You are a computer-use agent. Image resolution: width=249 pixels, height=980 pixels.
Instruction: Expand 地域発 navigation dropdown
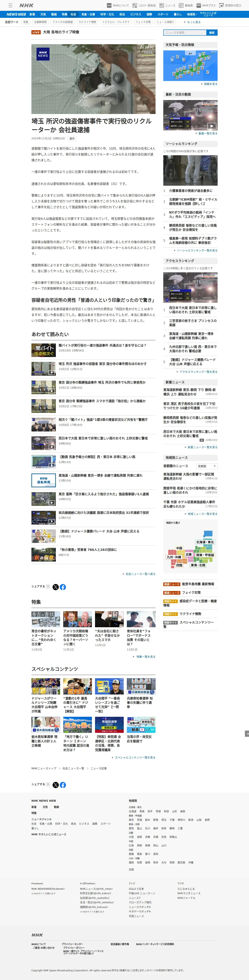pos(192,14)
